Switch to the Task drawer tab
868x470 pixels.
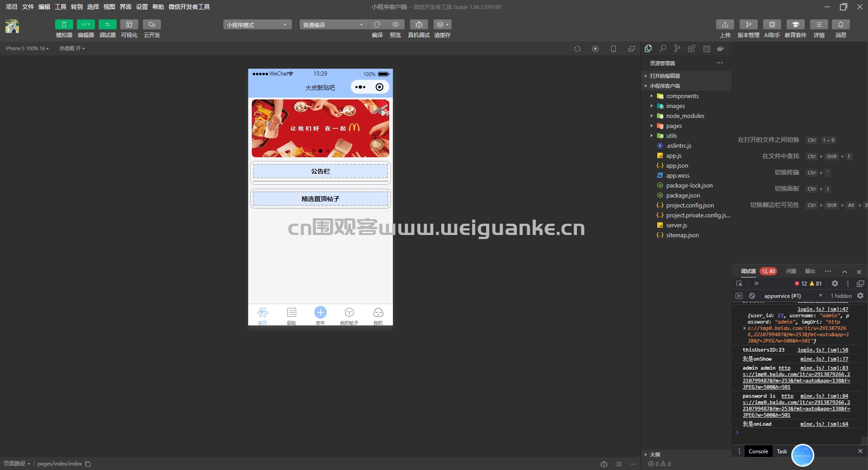click(x=782, y=451)
